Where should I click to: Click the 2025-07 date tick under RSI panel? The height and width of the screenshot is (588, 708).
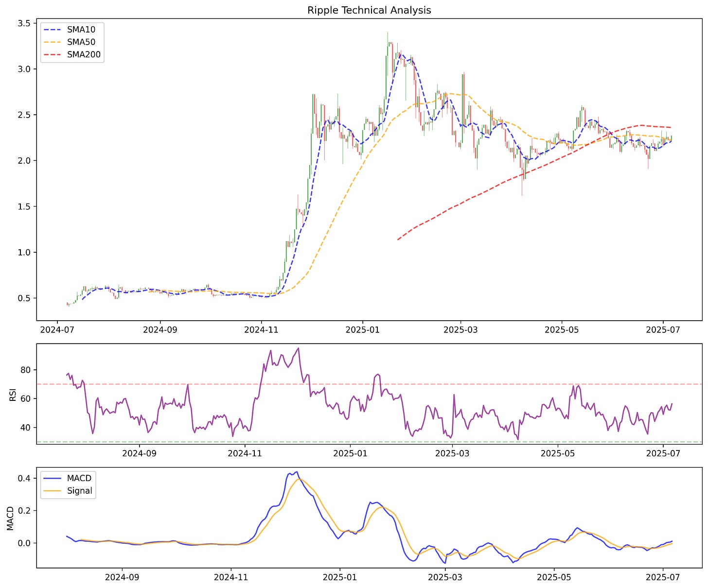[x=664, y=453]
